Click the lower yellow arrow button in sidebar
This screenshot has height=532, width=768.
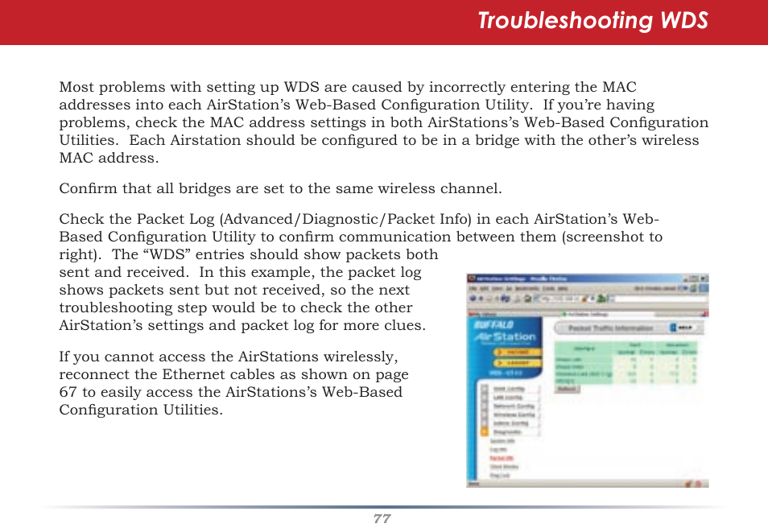click(x=518, y=363)
